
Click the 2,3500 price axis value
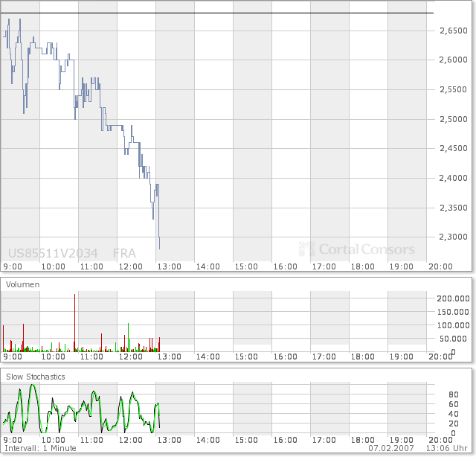pos(454,208)
